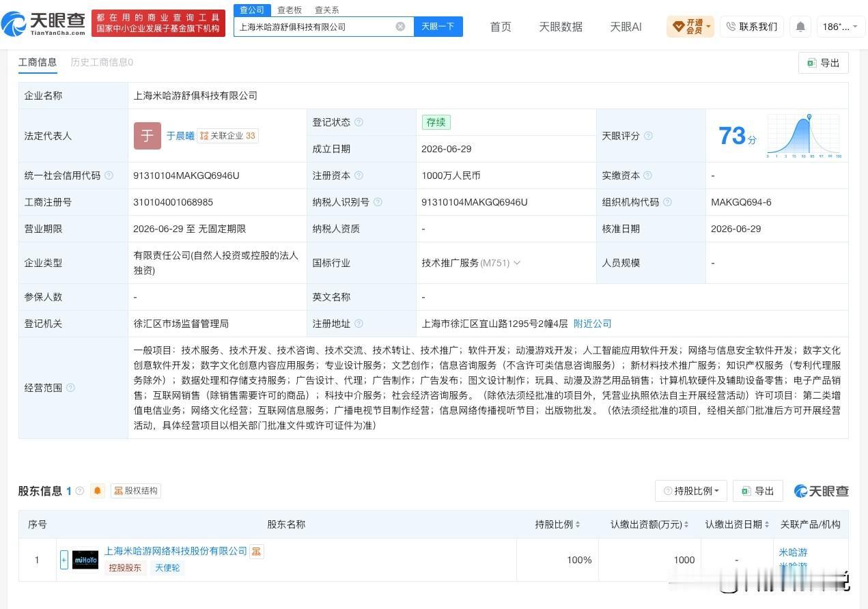Go to 首页 in top navigation

[501, 27]
